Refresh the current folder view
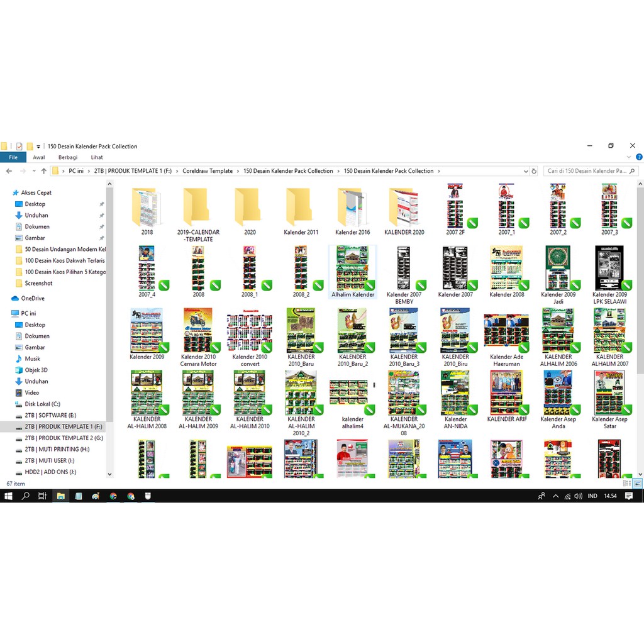 (x=534, y=171)
